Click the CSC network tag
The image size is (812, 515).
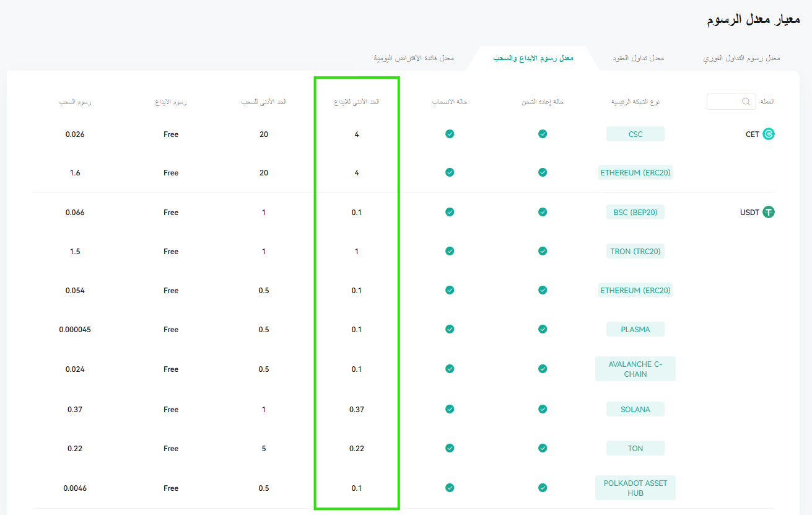[635, 134]
